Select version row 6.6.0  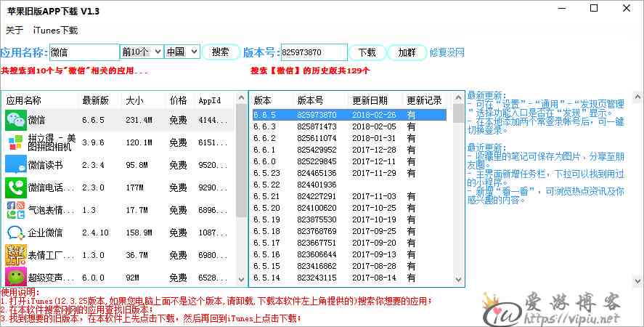pos(349,161)
